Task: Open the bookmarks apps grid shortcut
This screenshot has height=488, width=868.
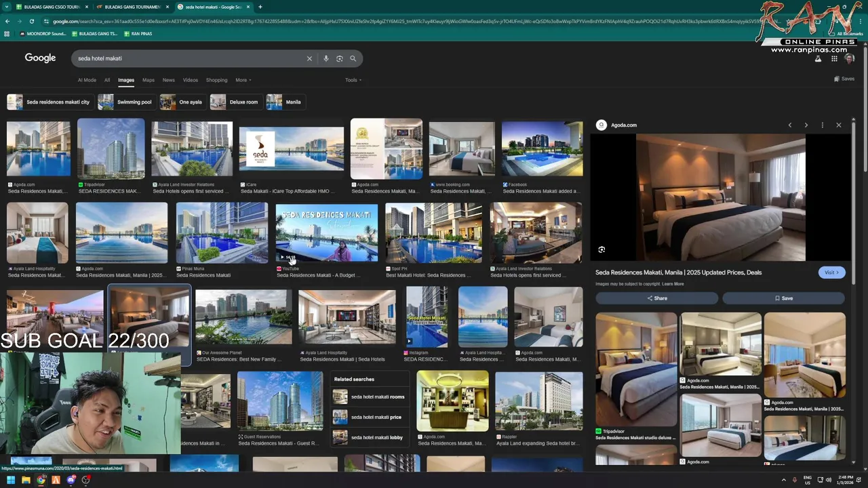Action: click(7, 33)
